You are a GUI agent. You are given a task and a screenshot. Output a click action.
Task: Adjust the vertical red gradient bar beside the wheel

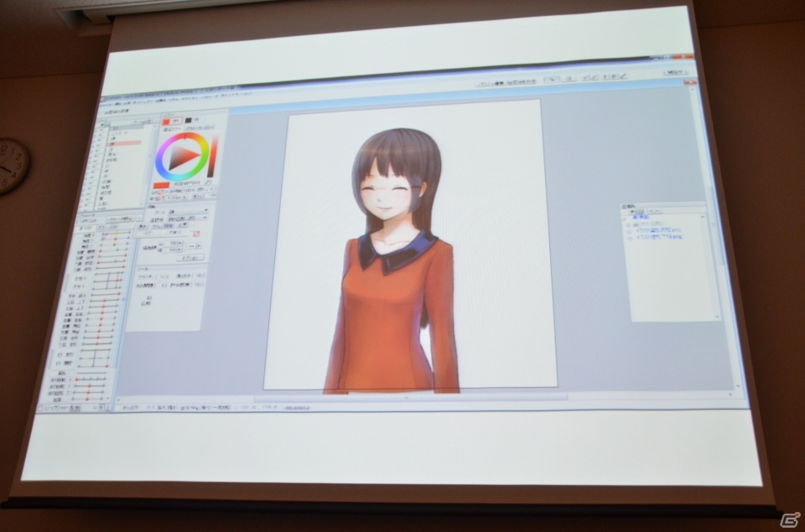click(x=212, y=156)
